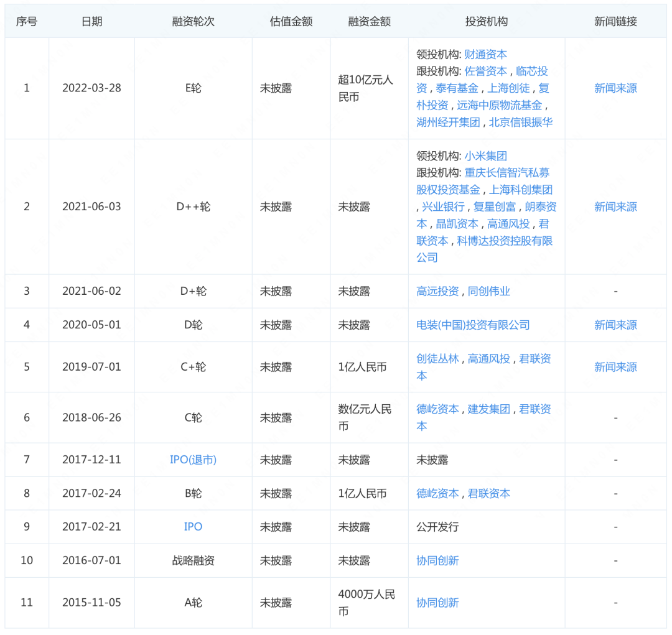Open 远海中原物流基金 investor link
This screenshot has height=635, width=672.
(x=499, y=105)
